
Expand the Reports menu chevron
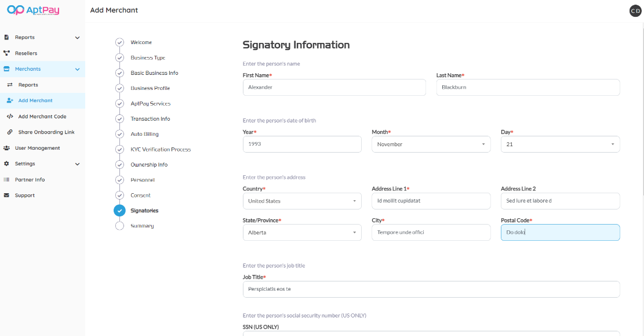click(x=78, y=38)
